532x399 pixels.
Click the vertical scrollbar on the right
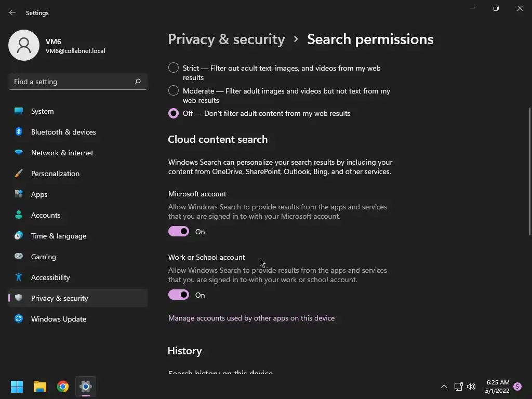530,171
